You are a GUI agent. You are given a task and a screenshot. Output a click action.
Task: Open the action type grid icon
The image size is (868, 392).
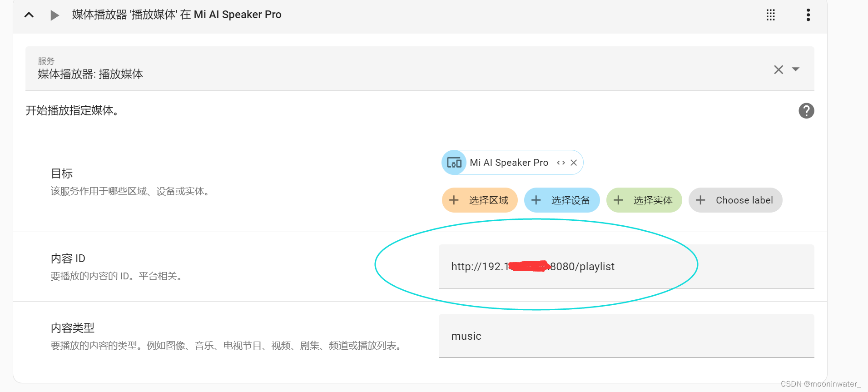coord(770,15)
